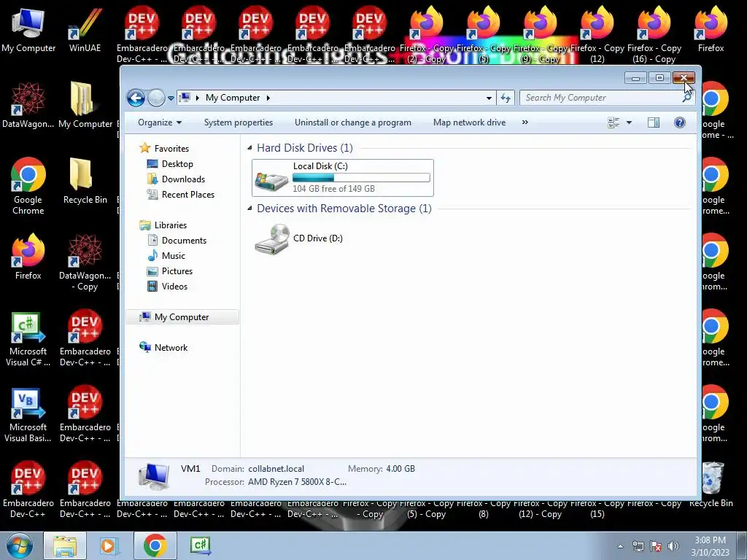Click the network tray icon
The image size is (747, 560).
638,546
